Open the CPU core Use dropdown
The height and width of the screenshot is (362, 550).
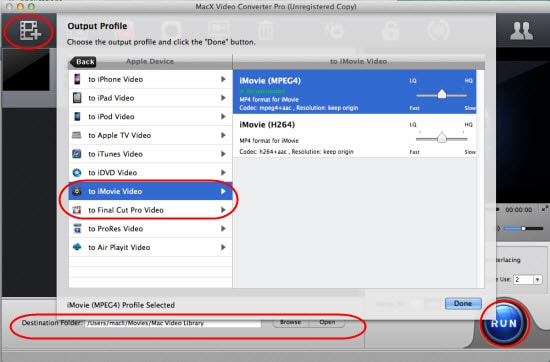click(x=537, y=280)
